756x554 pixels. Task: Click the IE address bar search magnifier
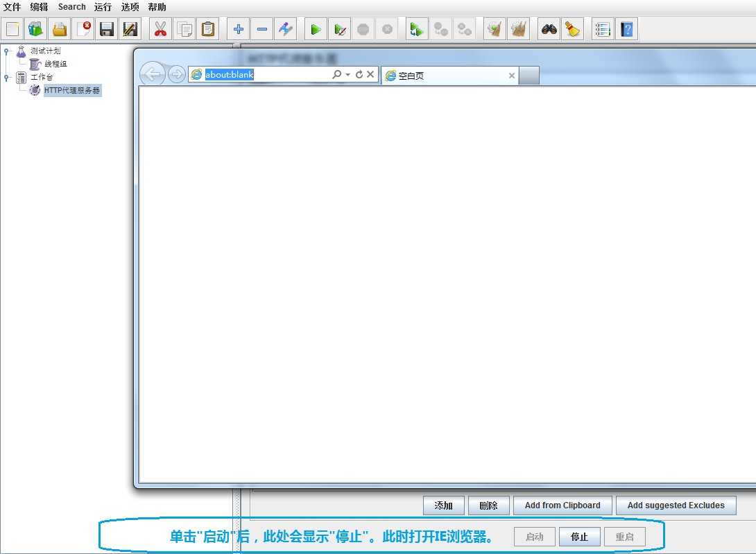(x=336, y=74)
